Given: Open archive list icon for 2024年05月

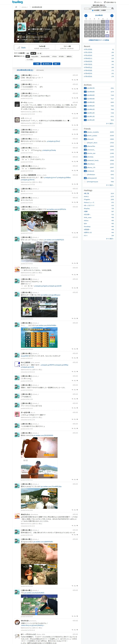Looking at the screenshot, I should click(85, 95).
